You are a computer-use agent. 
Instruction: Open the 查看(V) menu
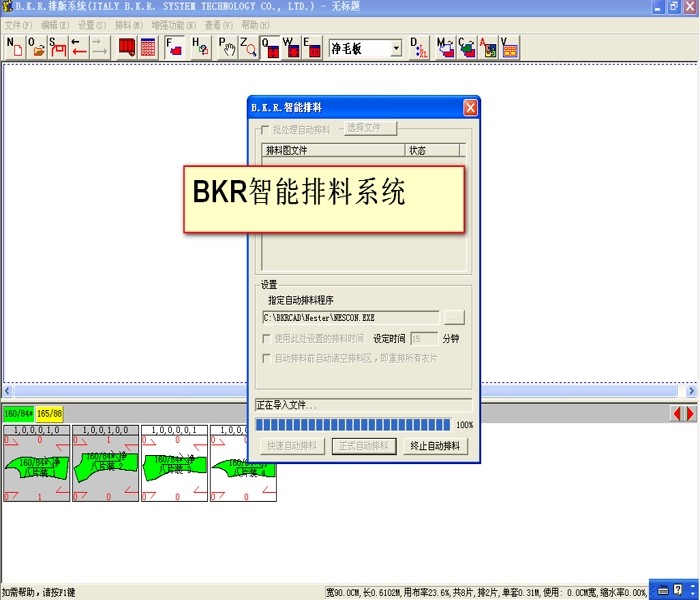tap(219, 25)
